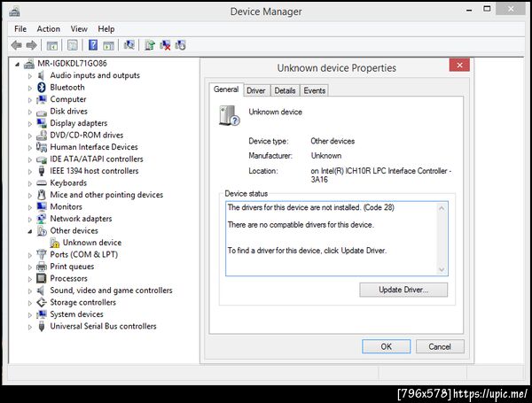Show or hide console tree icon
The height and width of the screenshot is (403, 532).
(x=52, y=45)
